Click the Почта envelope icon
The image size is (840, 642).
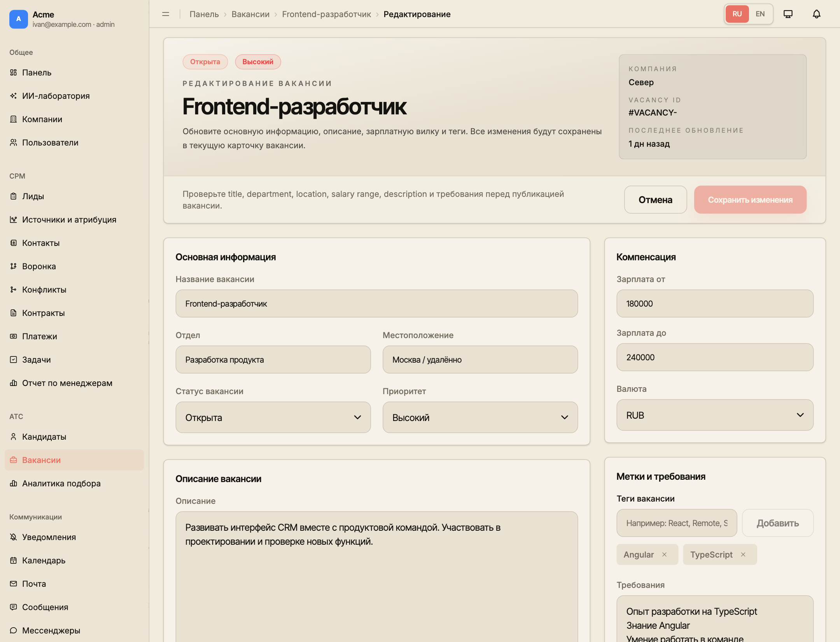pyautogui.click(x=13, y=584)
